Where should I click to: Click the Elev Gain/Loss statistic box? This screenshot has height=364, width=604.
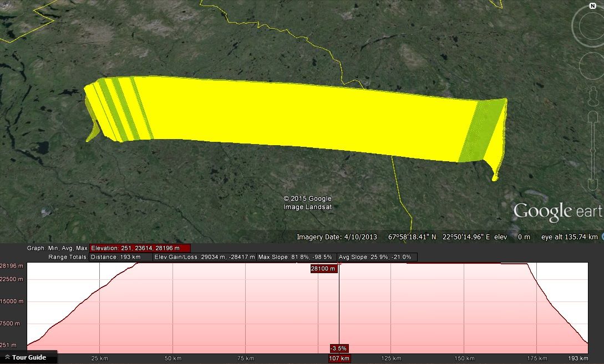click(205, 257)
